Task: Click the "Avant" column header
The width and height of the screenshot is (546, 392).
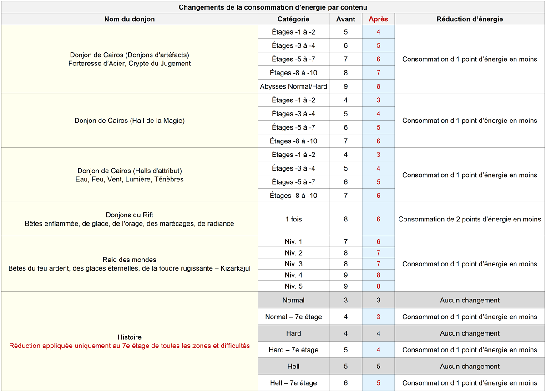Action: 346,19
